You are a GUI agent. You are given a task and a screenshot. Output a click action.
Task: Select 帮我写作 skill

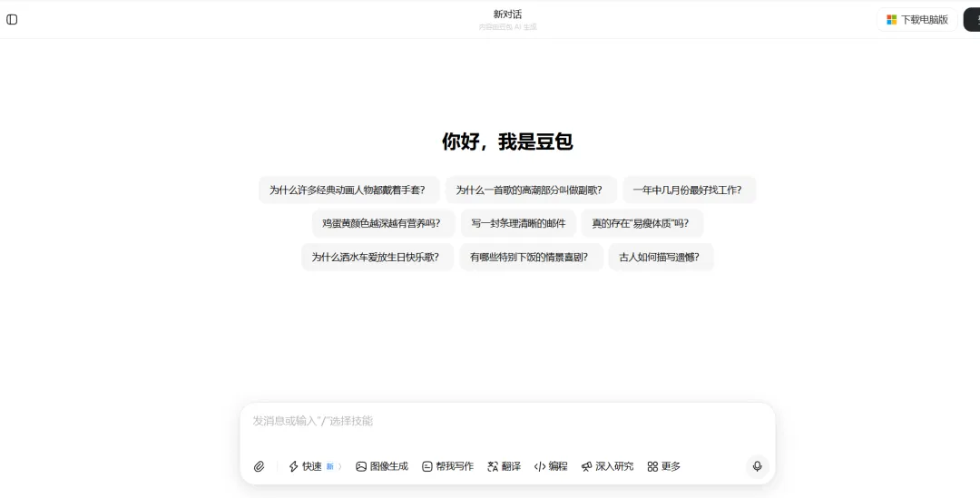point(447,466)
